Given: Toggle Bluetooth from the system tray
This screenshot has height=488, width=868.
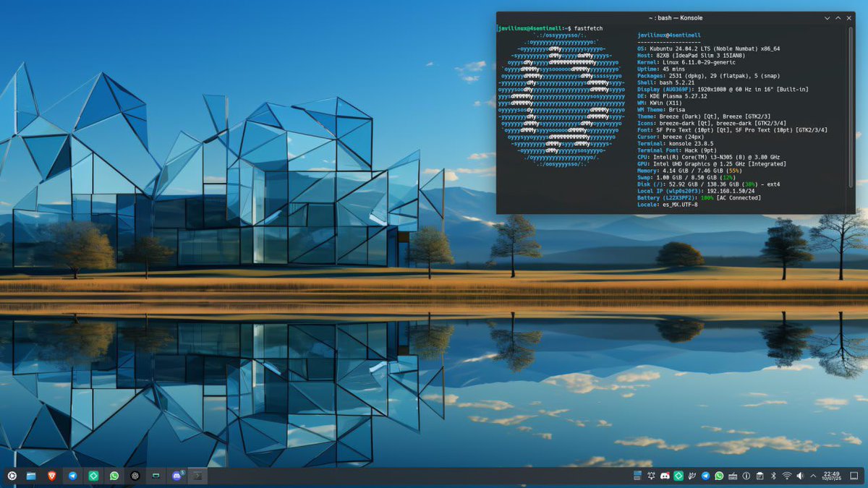Looking at the screenshot, I should [x=773, y=476].
